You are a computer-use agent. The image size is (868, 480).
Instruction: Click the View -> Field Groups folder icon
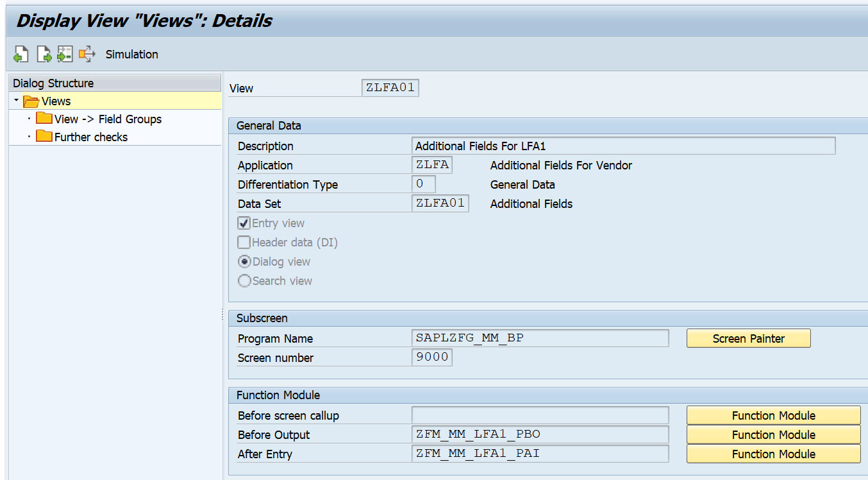[x=44, y=119]
